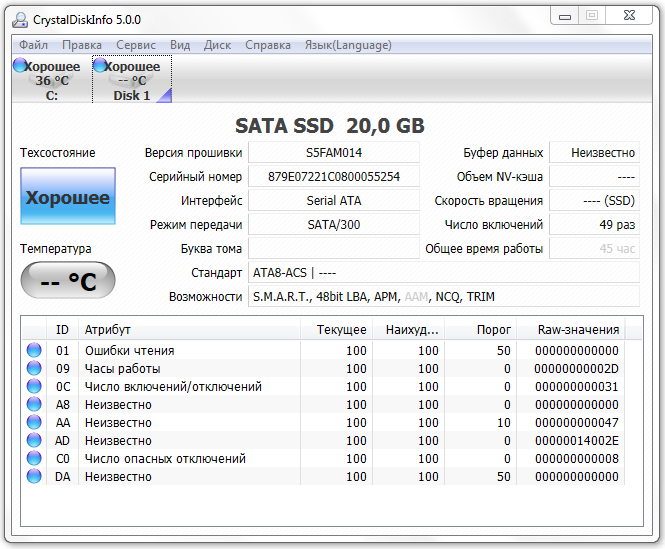Click raw value 00000014002E
Image resolution: width=665 pixels, height=549 pixels.
point(576,441)
